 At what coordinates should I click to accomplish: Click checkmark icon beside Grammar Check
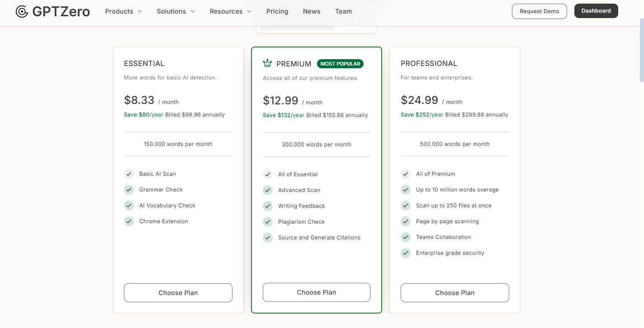pyautogui.click(x=129, y=190)
